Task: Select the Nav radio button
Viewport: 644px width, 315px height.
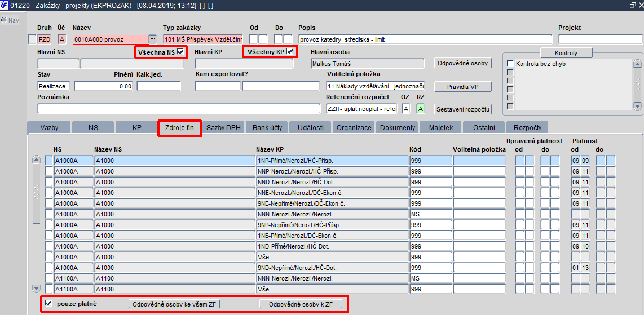Action: coord(4,20)
